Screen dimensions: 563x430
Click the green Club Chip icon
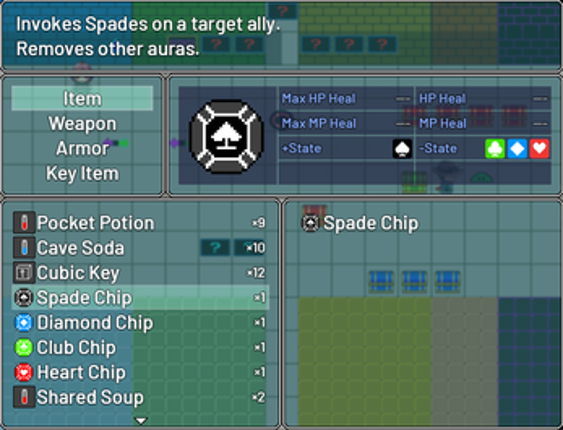pyautogui.click(x=24, y=347)
